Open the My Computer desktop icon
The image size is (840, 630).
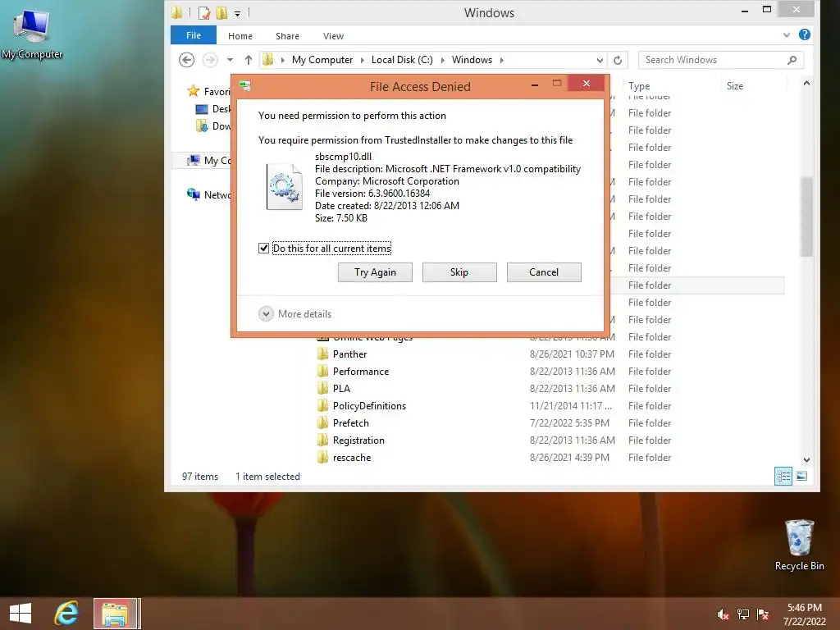pyautogui.click(x=32, y=34)
